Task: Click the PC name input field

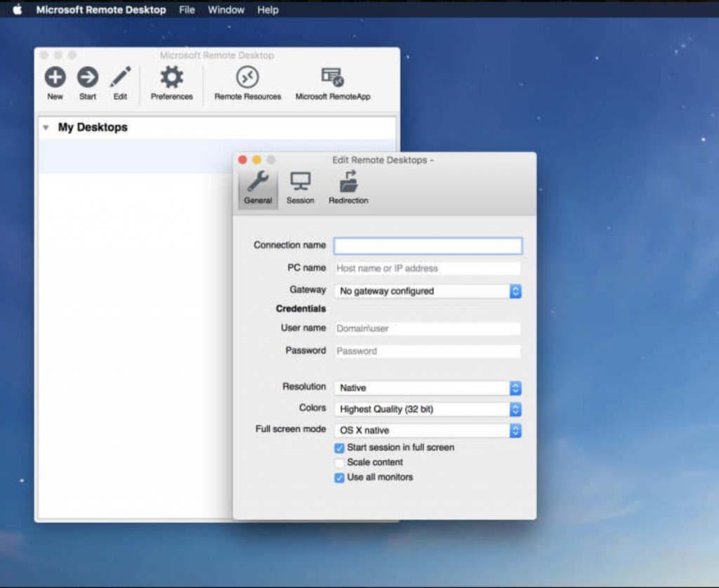Action: (x=427, y=268)
